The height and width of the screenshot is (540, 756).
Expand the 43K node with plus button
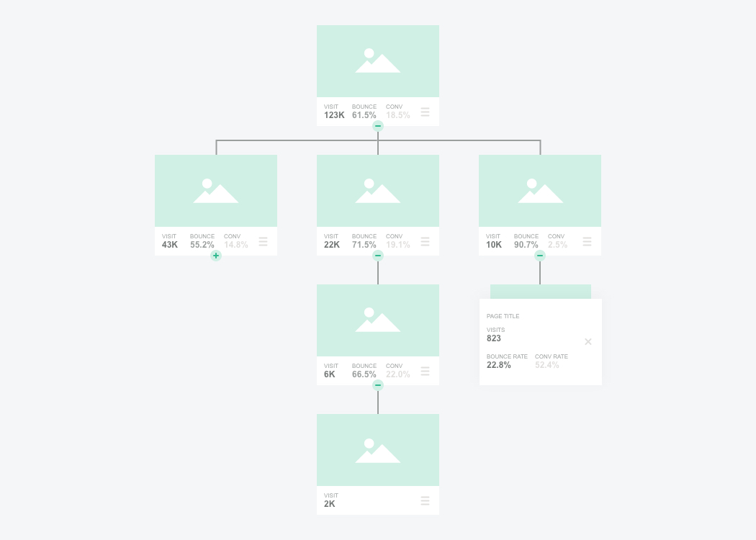pyautogui.click(x=216, y=256)
